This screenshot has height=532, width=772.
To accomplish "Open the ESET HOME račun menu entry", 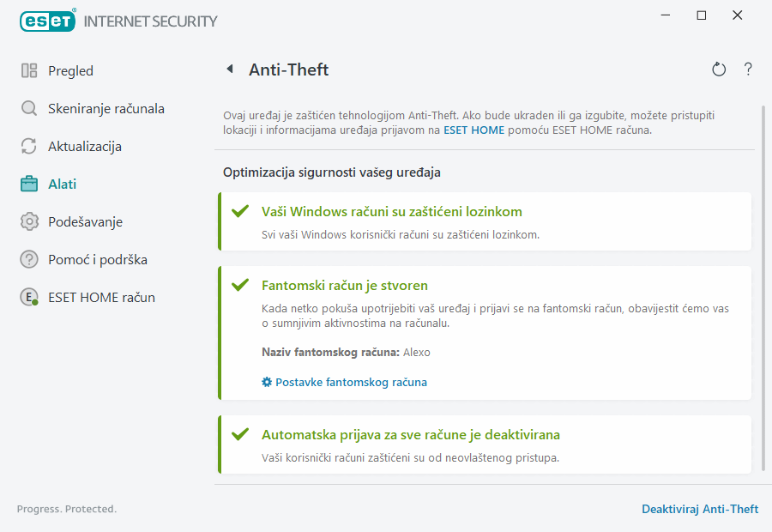I will 103,297.
